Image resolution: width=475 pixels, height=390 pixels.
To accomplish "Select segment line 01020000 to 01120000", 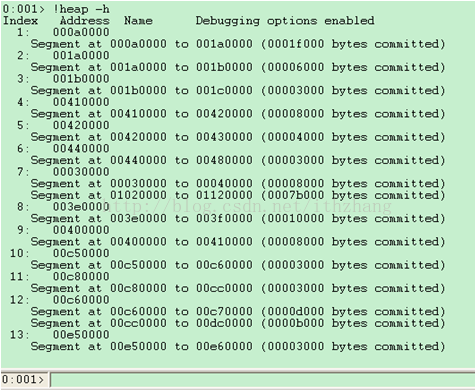I will pyautogui.click(x=238, y=195).
